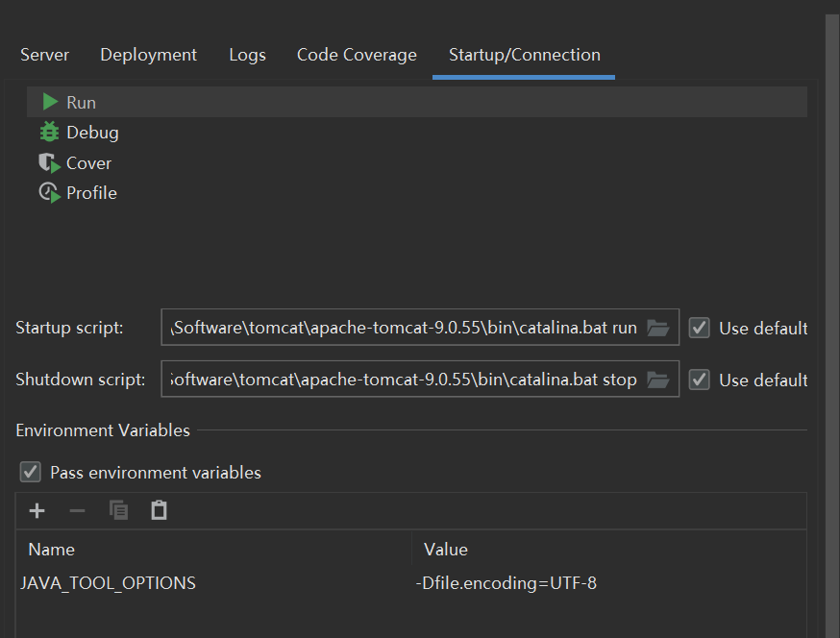Select the JAVA_TOOL_OPTIONS variable row
Viewport: 840px width, 638px height.
point(109,583)
